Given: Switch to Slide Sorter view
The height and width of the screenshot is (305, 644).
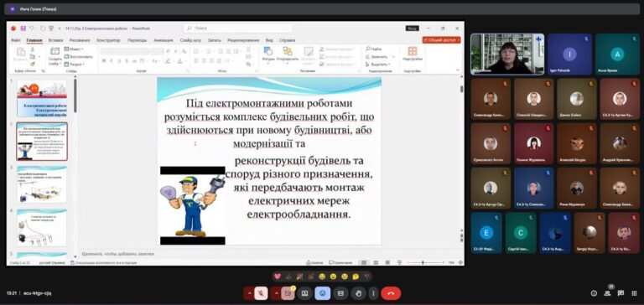Looking at the screenshot, I should point(376,263).
